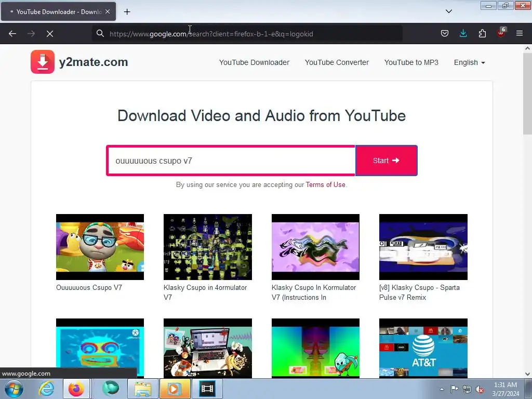Click the Start button
532x399 pixels.
click(x=386, y=161)
